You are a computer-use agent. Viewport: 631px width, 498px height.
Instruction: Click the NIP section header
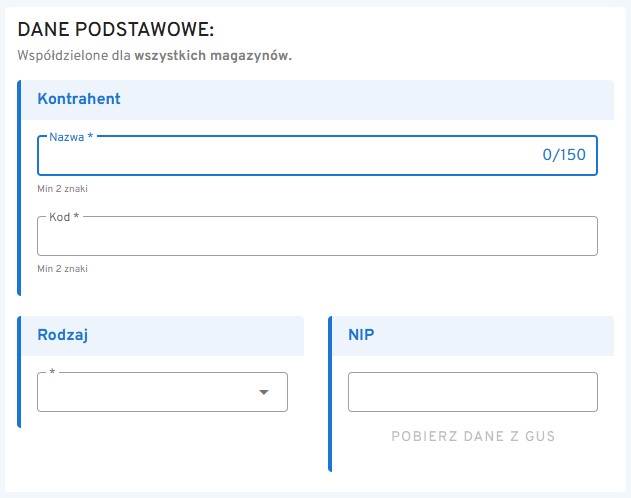(361, 335)
